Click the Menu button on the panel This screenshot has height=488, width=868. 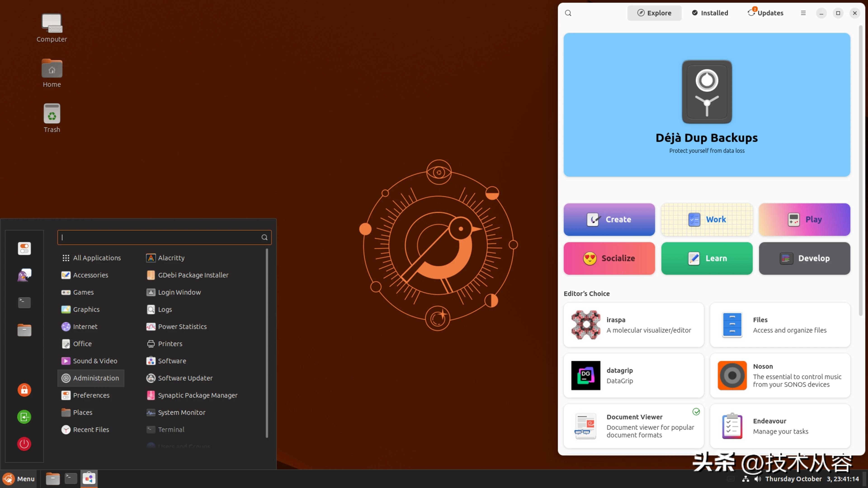tap(19, 479)
